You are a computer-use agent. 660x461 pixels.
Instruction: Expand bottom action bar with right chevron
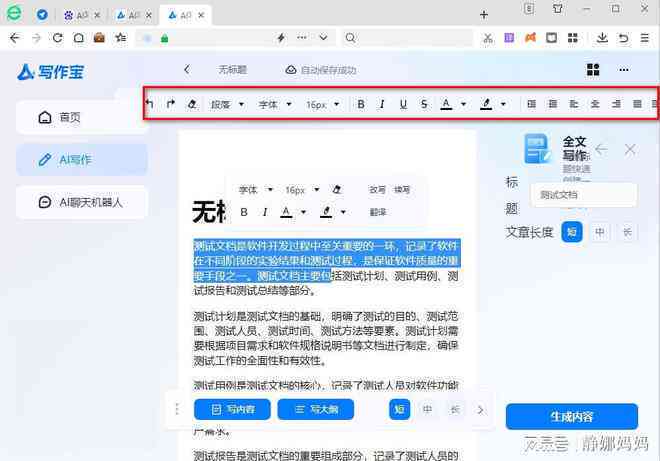coord(480,410)
